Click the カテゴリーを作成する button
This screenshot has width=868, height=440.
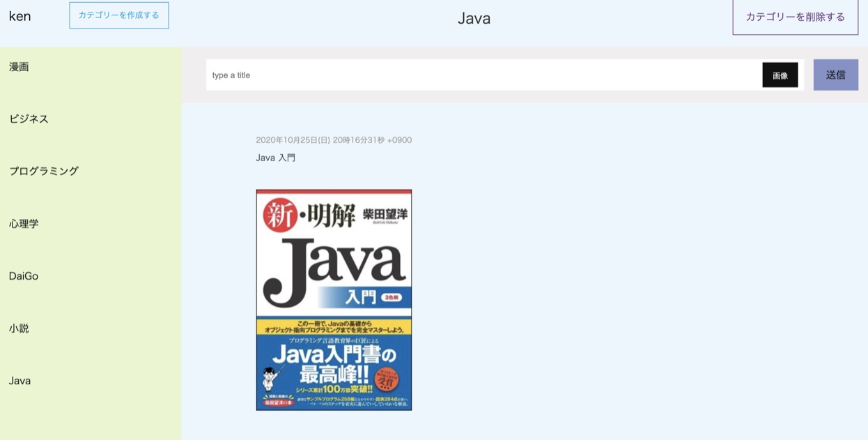[119, 15]
